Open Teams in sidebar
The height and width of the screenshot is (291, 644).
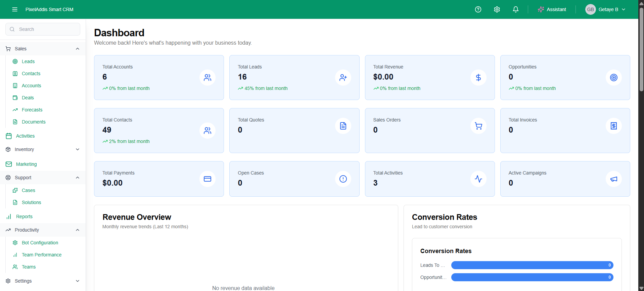(29, 267)
